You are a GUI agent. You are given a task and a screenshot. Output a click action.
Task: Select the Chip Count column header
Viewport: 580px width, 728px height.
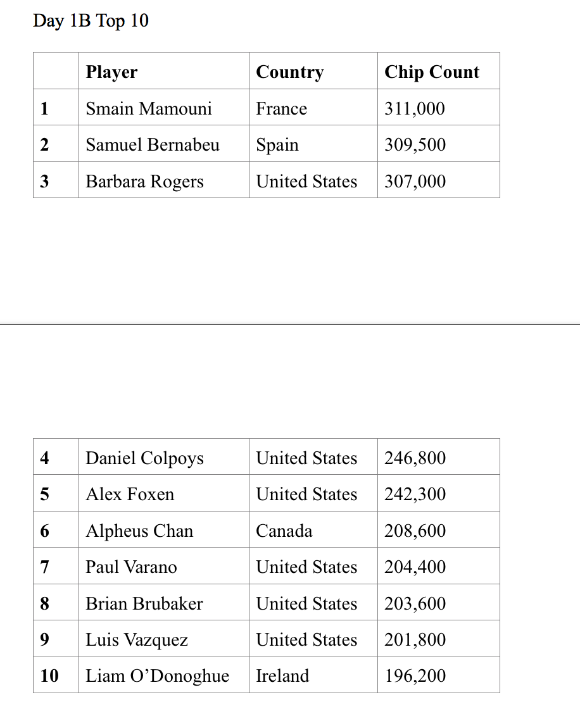coord(438,70)
